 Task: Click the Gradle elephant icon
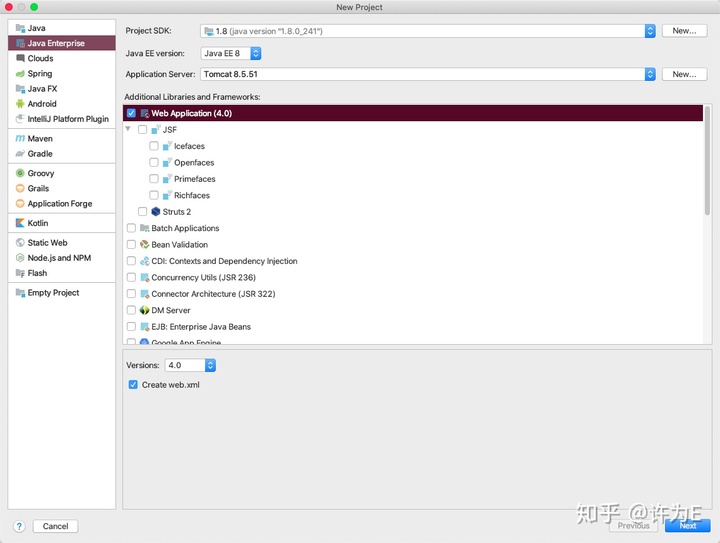pos(20,154)
